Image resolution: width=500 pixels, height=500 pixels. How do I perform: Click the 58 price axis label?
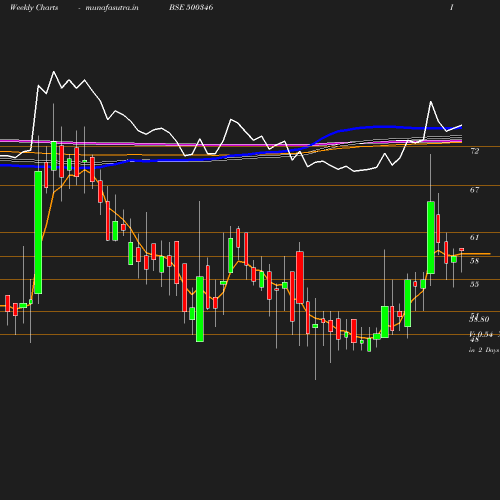pyautogui.click(x=474, y=261)
